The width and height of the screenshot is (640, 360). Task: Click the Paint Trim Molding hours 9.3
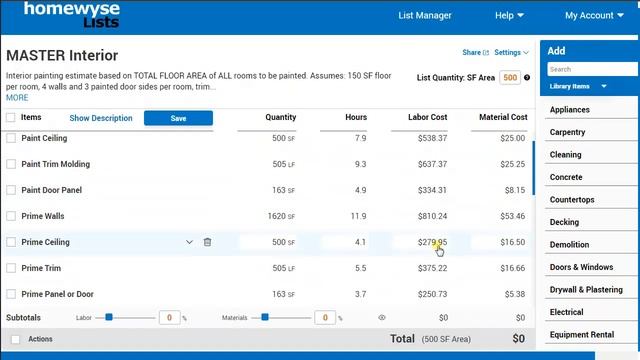point(360,164)
